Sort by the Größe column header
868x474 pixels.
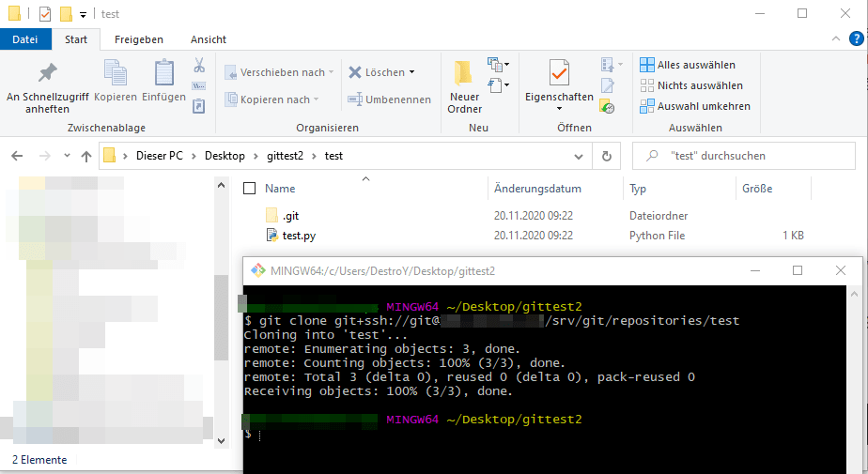coord(757,189)
